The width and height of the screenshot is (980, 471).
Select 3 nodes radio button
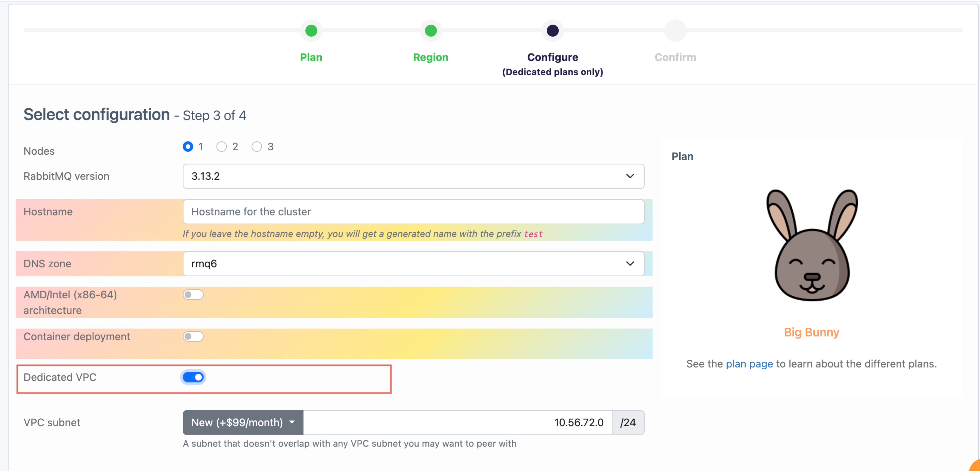click(257, 147)
